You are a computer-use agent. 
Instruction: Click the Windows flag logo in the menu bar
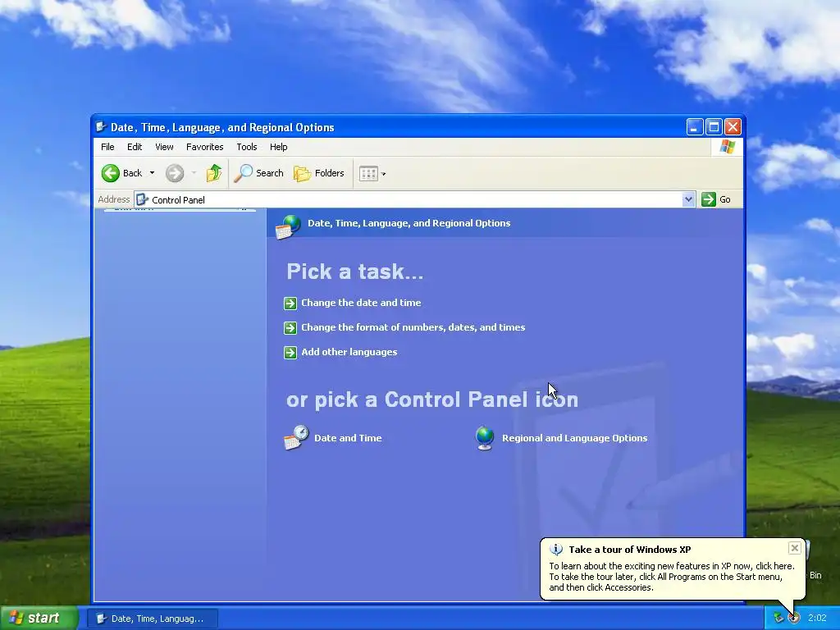[x=727, y=146]
